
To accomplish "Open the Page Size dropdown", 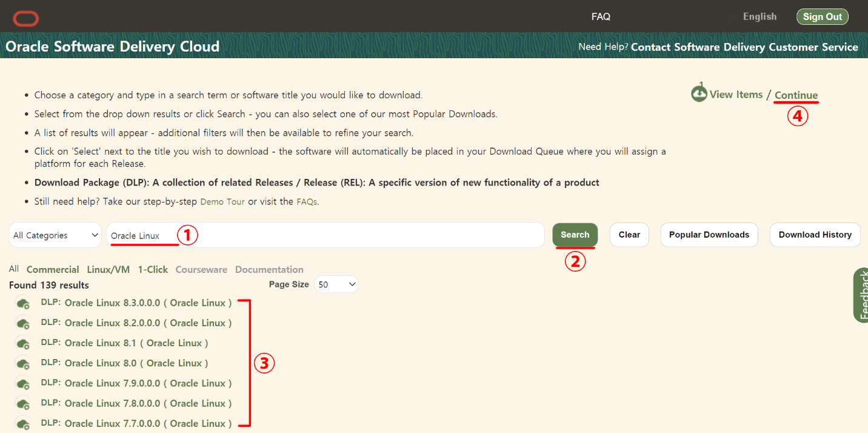I will (x=336, y=284).
